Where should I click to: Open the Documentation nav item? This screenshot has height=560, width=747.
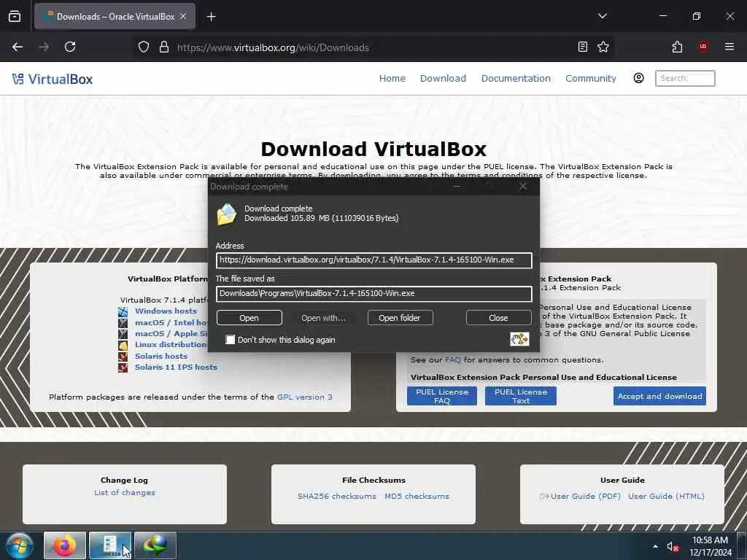click(516, 78)
